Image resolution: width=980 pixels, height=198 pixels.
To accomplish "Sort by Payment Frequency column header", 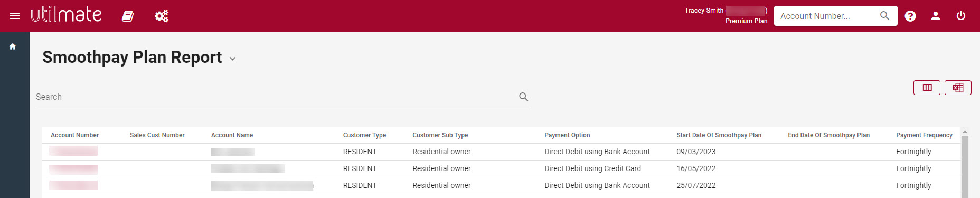I will click(x=924, y=135).
